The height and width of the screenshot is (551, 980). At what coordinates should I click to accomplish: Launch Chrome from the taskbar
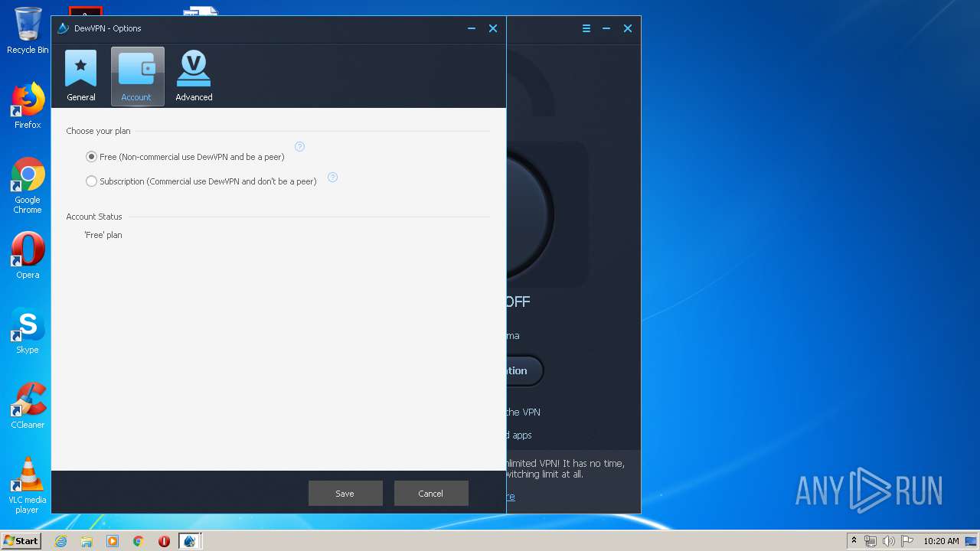coord(139,541)
